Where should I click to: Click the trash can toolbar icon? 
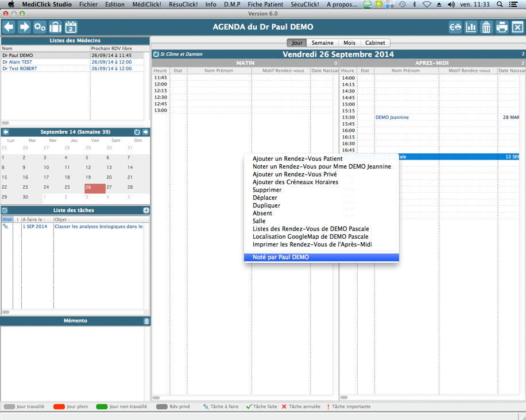pos(486,27)
